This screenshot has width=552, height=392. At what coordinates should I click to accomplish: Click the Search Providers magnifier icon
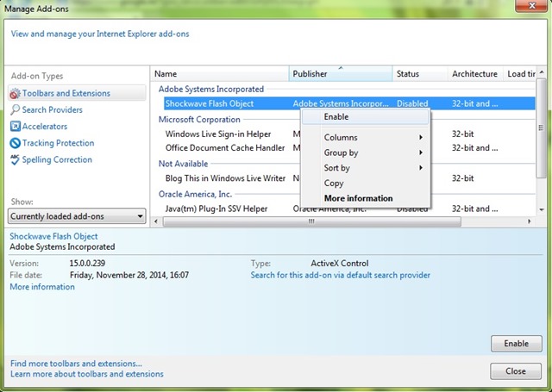15,110
